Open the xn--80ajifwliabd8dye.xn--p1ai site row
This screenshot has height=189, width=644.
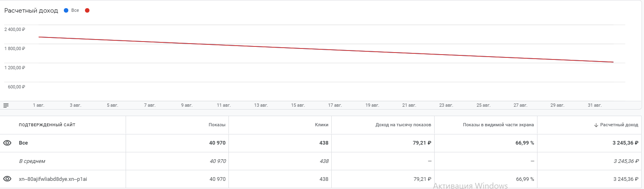pos(53,179)
